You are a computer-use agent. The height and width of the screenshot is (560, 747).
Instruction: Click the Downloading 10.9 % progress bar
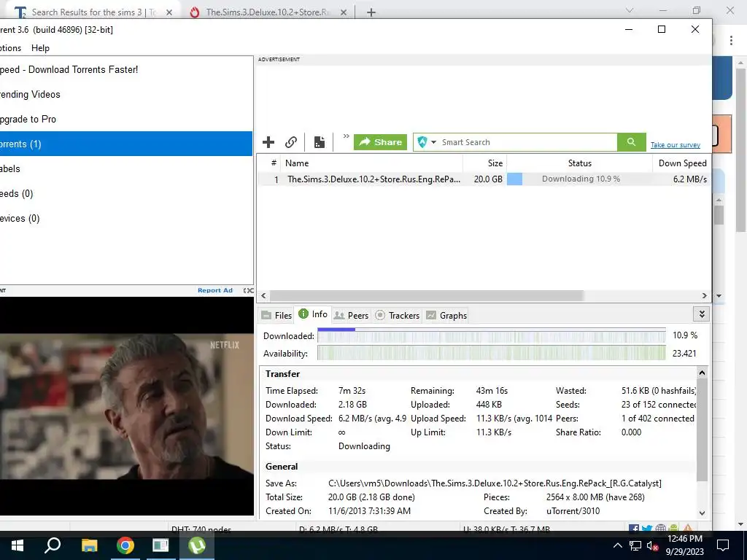579,179
